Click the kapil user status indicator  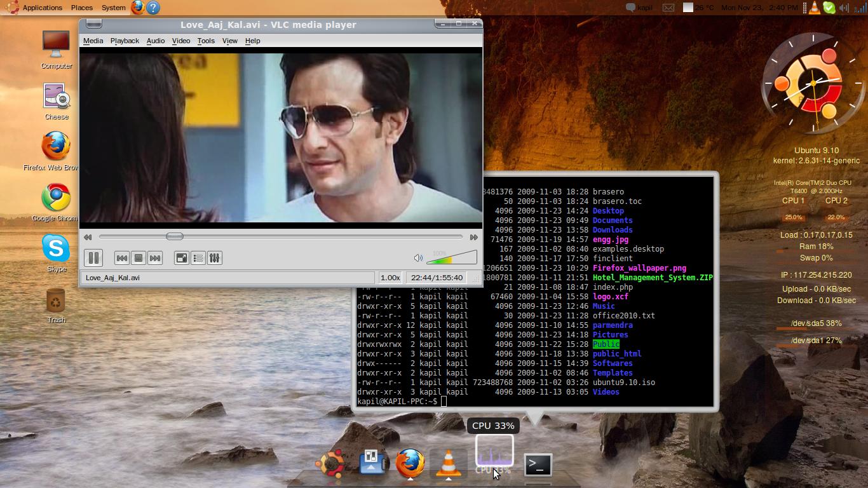(639, 8)
